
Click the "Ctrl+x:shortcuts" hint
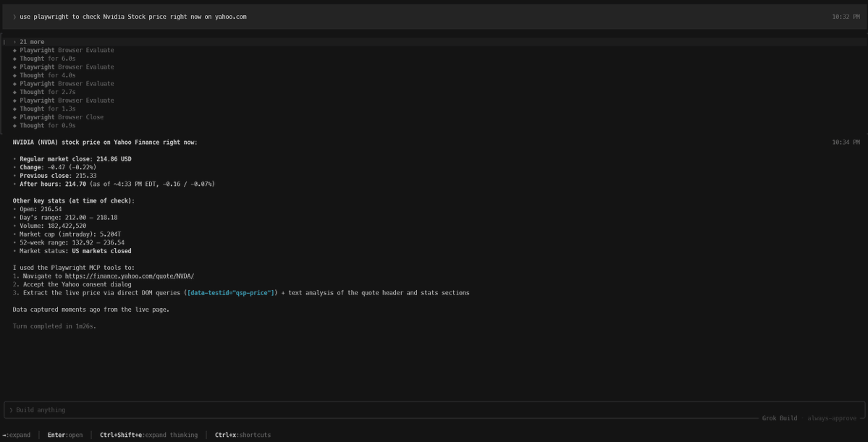click(x=243, y=435)
